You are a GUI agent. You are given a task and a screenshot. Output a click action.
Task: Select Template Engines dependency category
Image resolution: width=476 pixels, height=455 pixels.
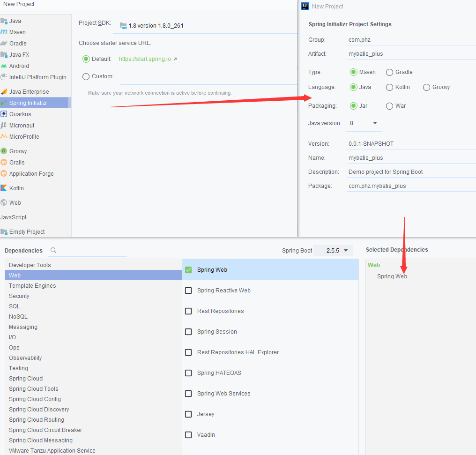[94, 286]
